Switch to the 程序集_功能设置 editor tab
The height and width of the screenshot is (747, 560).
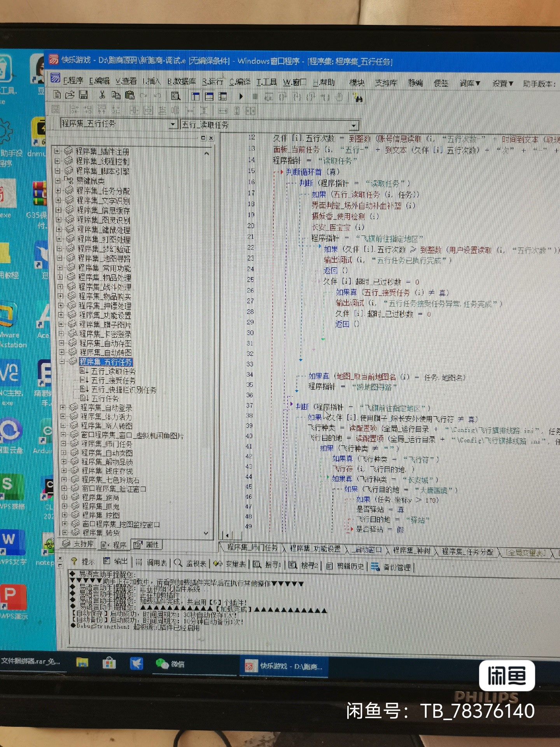coord(316,549)
